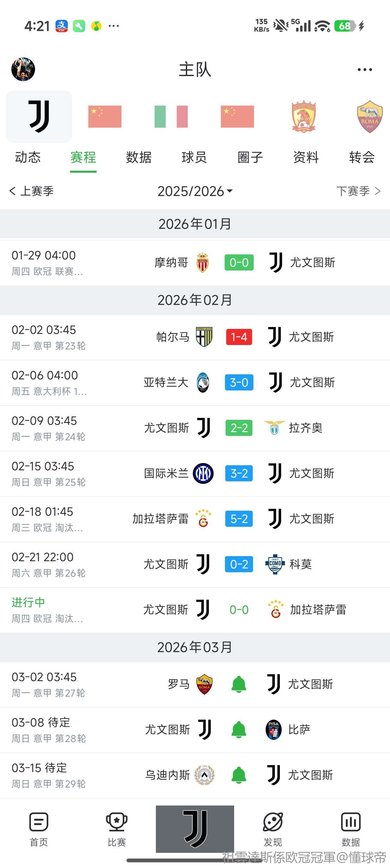The width and height of the screenshot is (390, 868).
Task: Open the 1-4 score of 帕尔马 match
Action: point(239,337)
